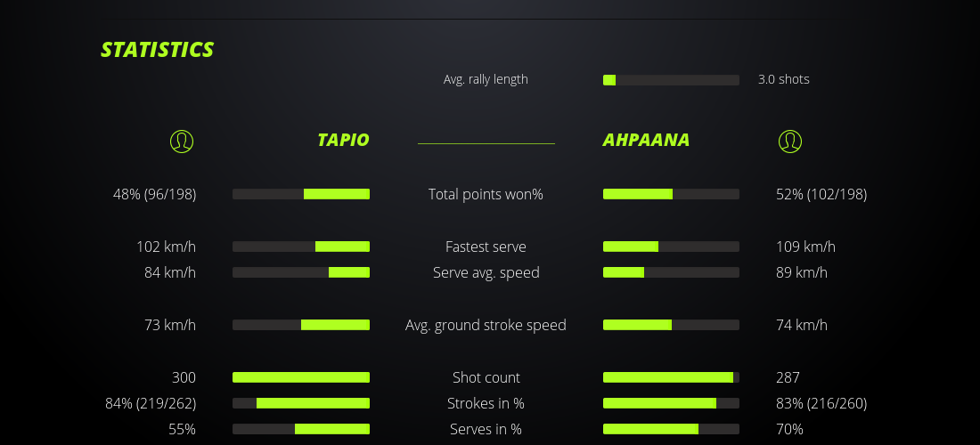This screenshot has height=445, width=980.
Task: Click Ahpaana's Avg. ground stroke speed bar
Action: (x=671, y=325)
